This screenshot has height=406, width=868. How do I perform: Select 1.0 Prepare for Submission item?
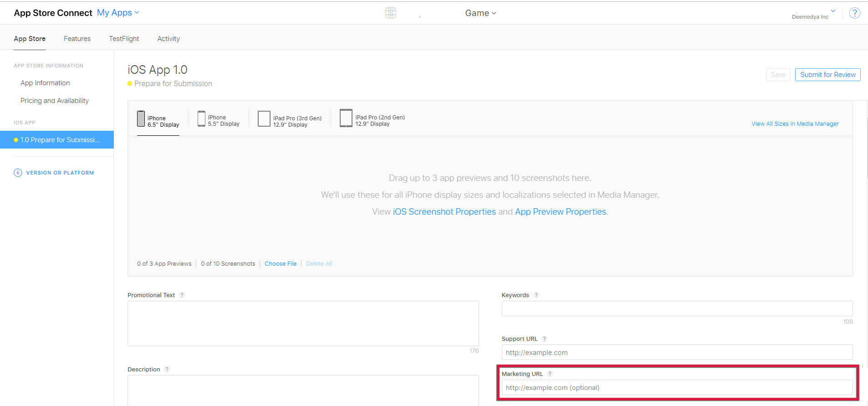(x=57, y=140)
